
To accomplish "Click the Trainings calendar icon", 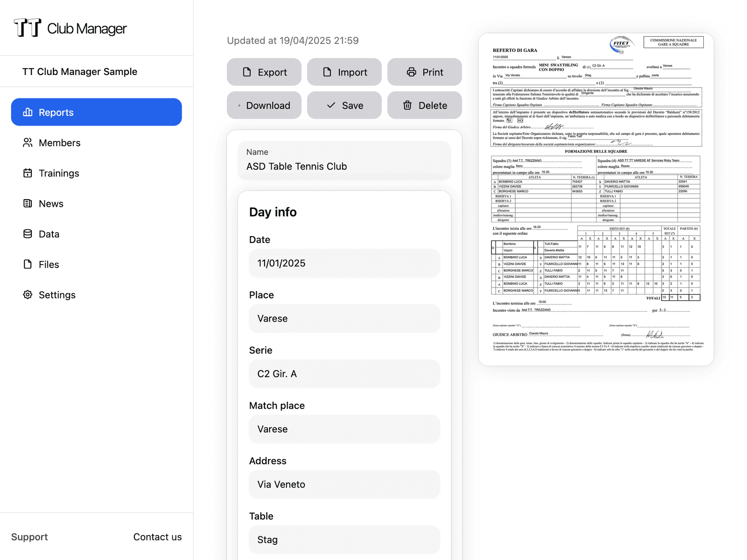I will point(28,173).
